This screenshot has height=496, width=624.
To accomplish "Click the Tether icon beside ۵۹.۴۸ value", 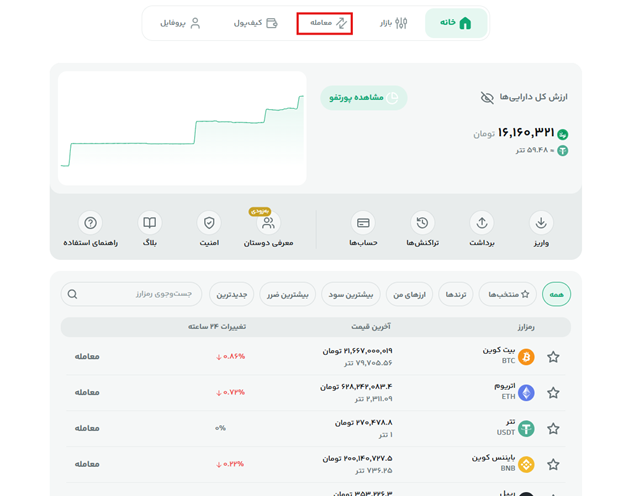I will [563, 151].
